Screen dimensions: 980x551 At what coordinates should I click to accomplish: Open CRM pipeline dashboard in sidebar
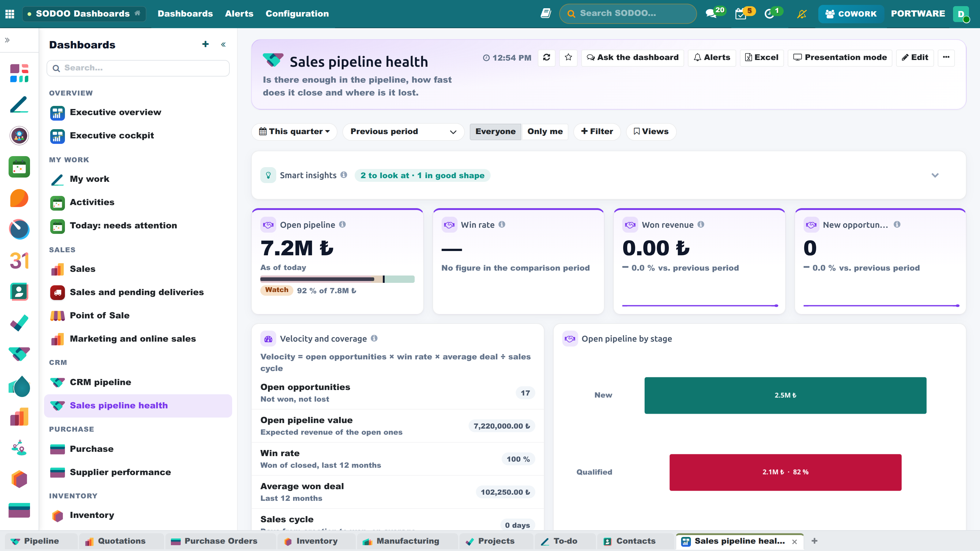[138, 382]
